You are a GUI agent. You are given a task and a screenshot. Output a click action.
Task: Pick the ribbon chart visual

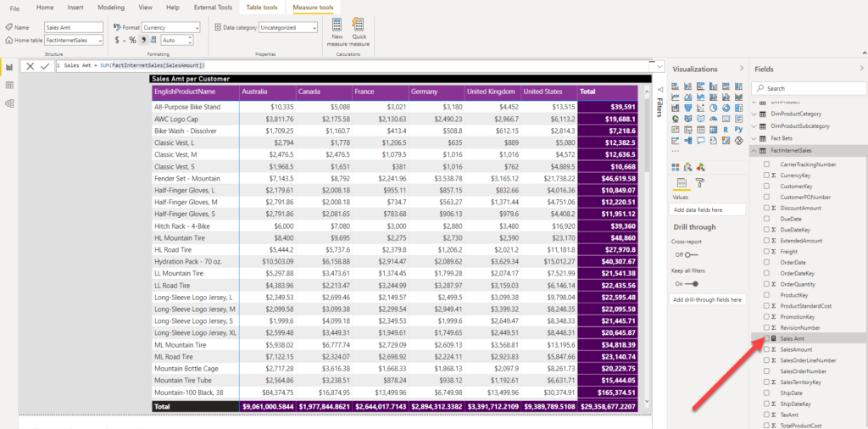738,97
